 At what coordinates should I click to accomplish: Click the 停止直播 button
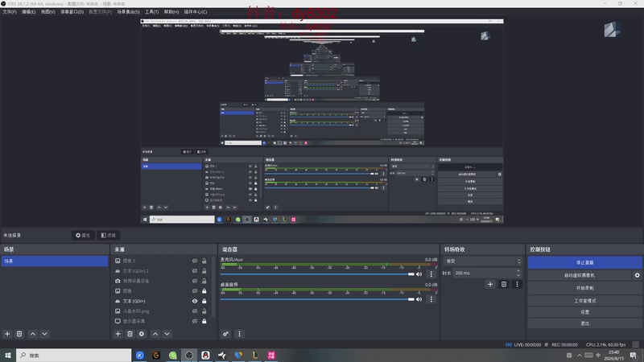click(x=585, y=262)
